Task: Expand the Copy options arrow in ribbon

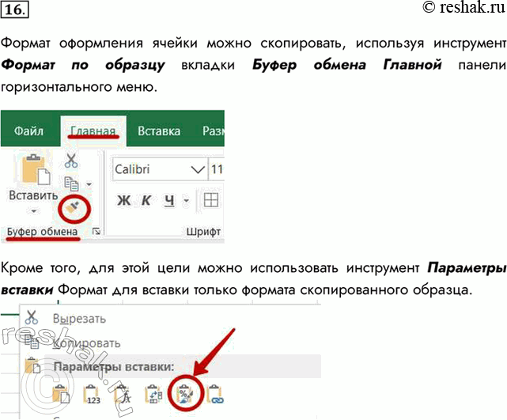Action: point(89,184)
